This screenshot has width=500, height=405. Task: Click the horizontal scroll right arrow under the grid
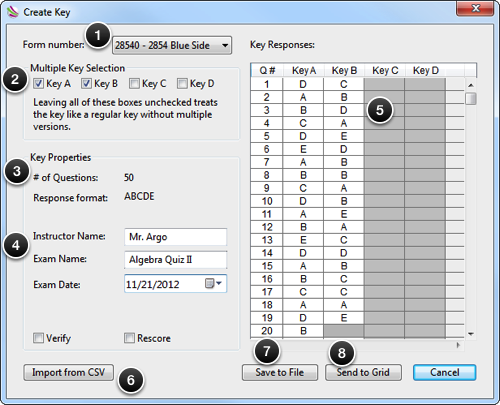click(x=459, y=345)
